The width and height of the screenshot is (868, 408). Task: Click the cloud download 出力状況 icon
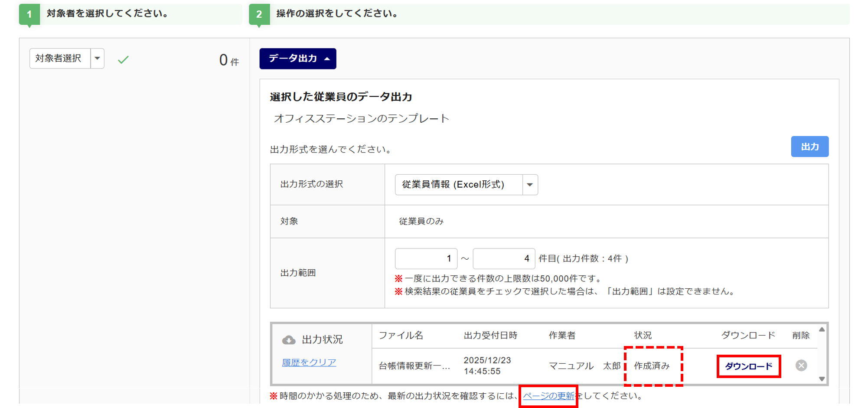coord(289,340)
